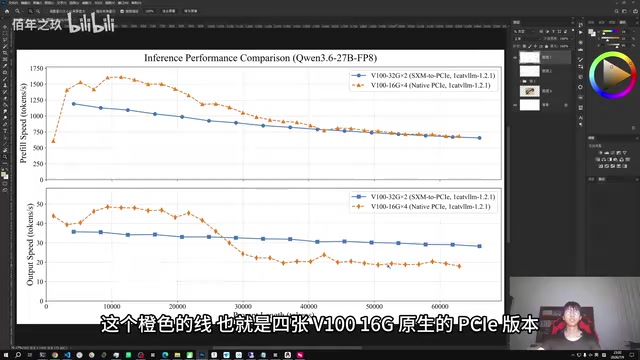Add a Vibrance adjustment
This screenshot has height=360, width=640.
click(625, 153)
